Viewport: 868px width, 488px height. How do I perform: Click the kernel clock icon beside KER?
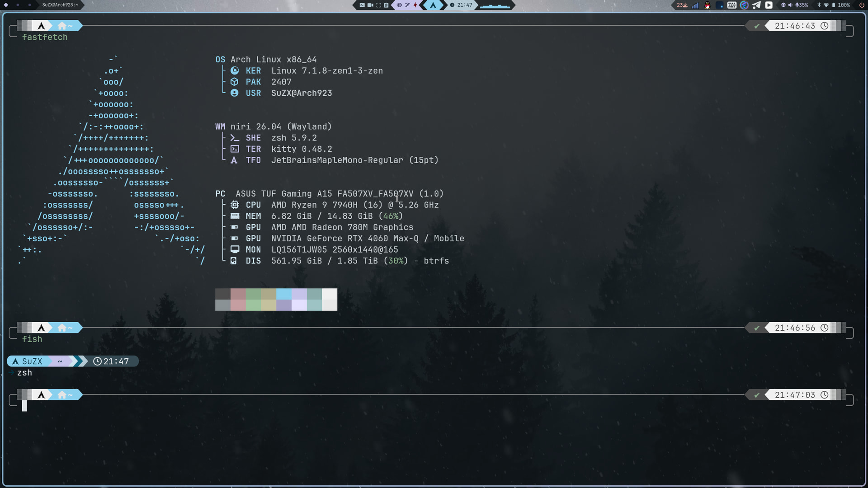[x=235, y=70]
